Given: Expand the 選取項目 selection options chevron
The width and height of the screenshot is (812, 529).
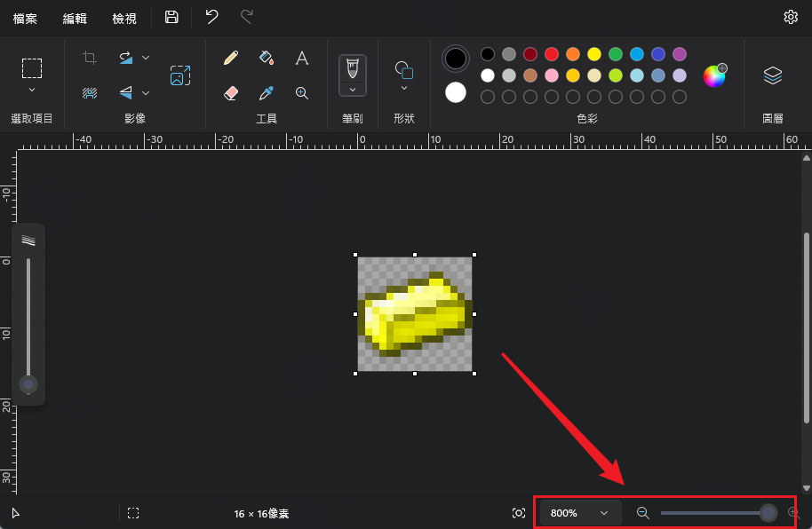Looking at the screenshot, I should coord(32,90).
